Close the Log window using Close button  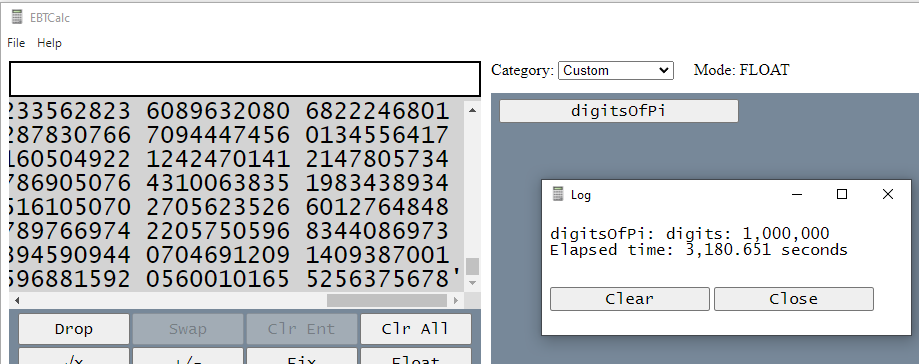[794, 299]
